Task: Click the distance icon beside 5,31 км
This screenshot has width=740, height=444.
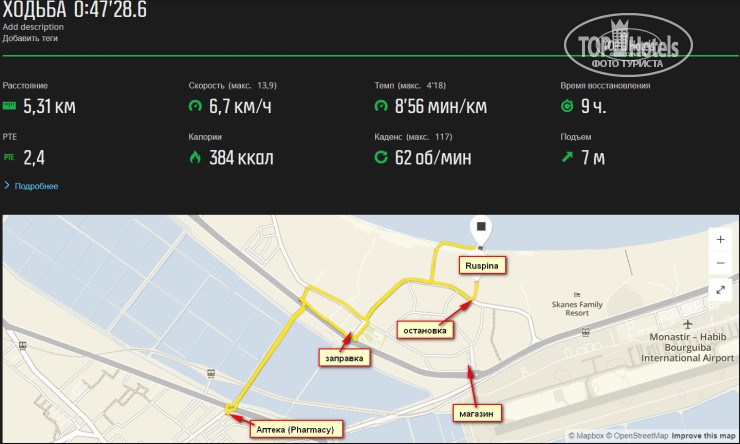Action: 10,105
